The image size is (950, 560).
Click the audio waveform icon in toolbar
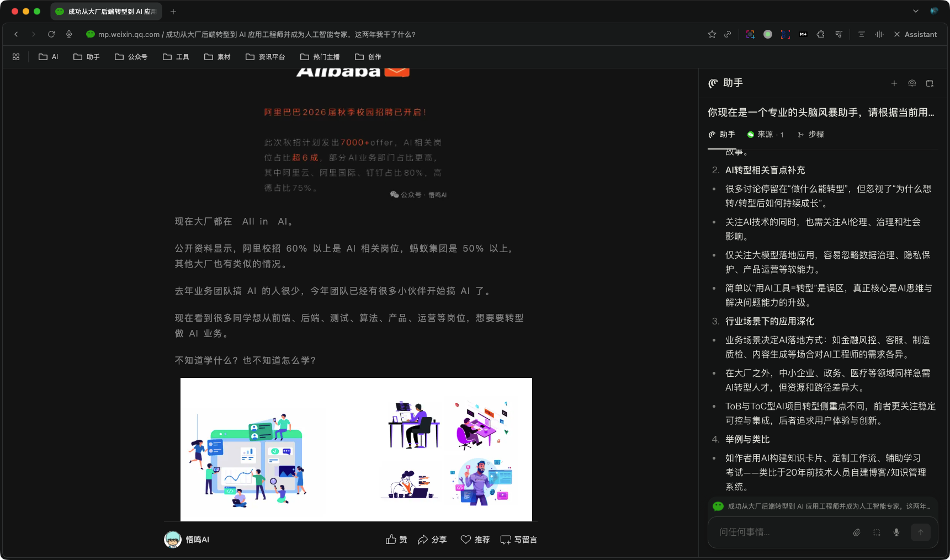(x=879, y=34)
